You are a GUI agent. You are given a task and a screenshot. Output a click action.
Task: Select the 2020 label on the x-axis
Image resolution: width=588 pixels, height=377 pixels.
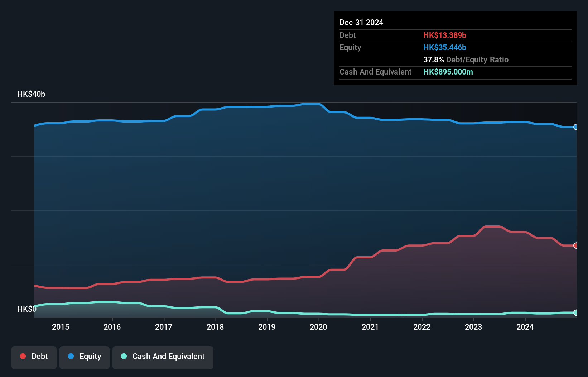pyautogui.click(x=318, y=327)
